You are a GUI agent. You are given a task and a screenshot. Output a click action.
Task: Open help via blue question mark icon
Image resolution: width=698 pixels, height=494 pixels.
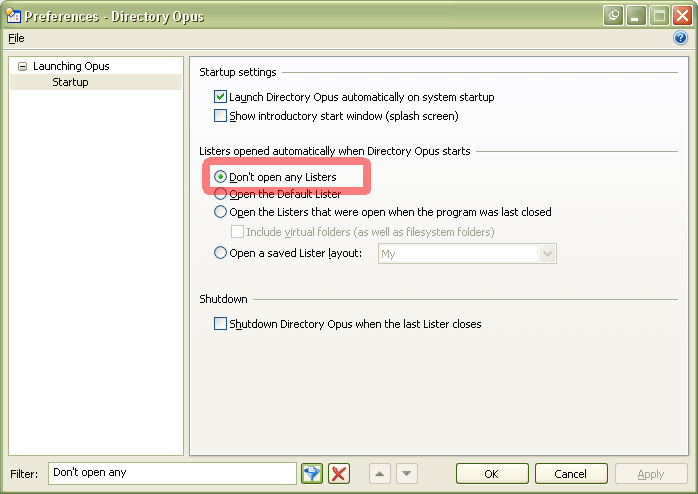coord(681,38)
